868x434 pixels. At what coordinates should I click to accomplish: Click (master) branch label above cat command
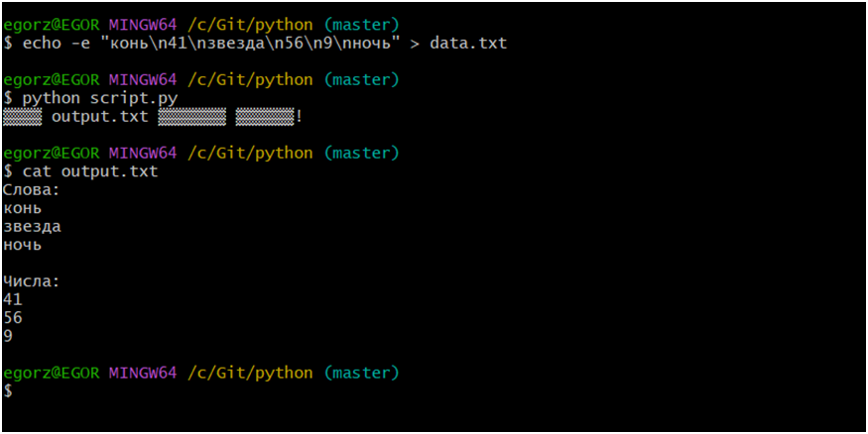[x=361, y=153]
